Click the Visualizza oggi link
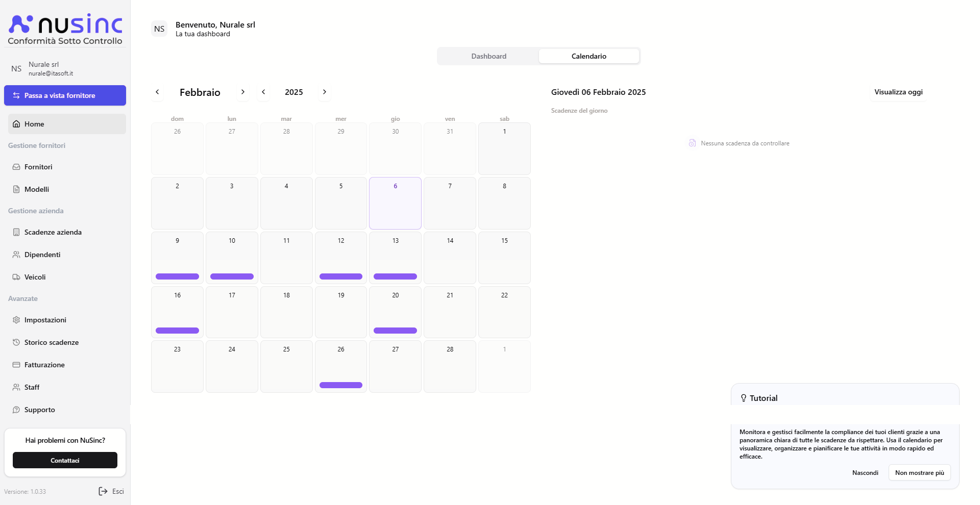Image resolution: width=980 pixels, height=505 pixels. point(898,92)
